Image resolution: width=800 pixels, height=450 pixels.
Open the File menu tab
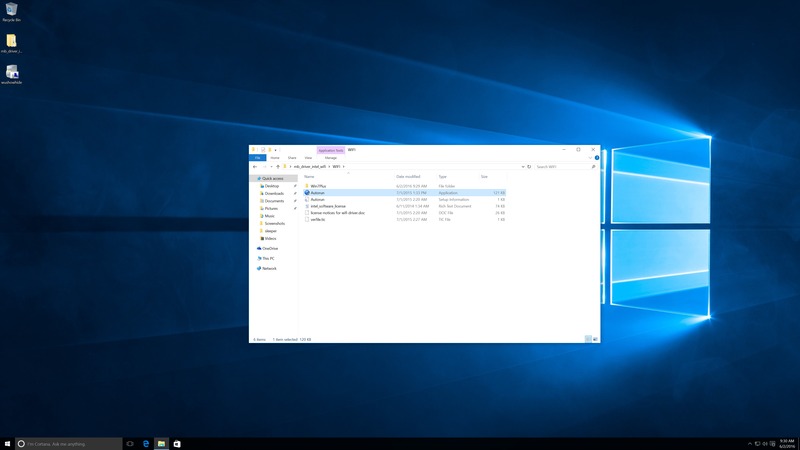pos(257,157)
